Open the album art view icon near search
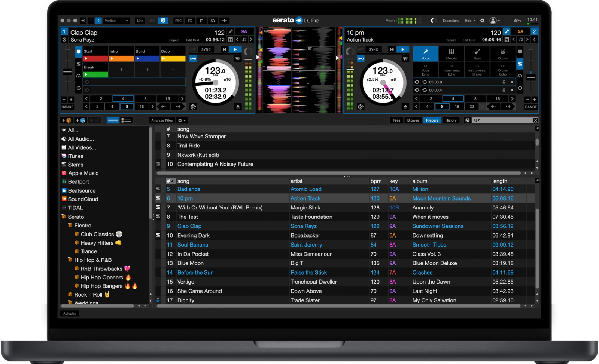The image size is (599, 364). [x=467, y=120]
